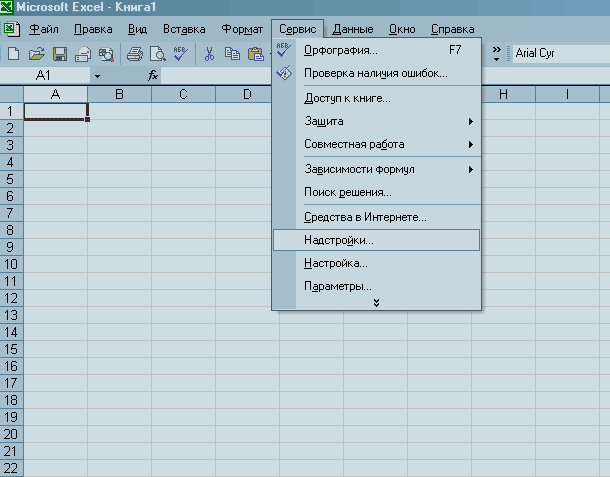The image size is (610, 477).
Task: Open the Файл menu
Action: tap(44, 29)
